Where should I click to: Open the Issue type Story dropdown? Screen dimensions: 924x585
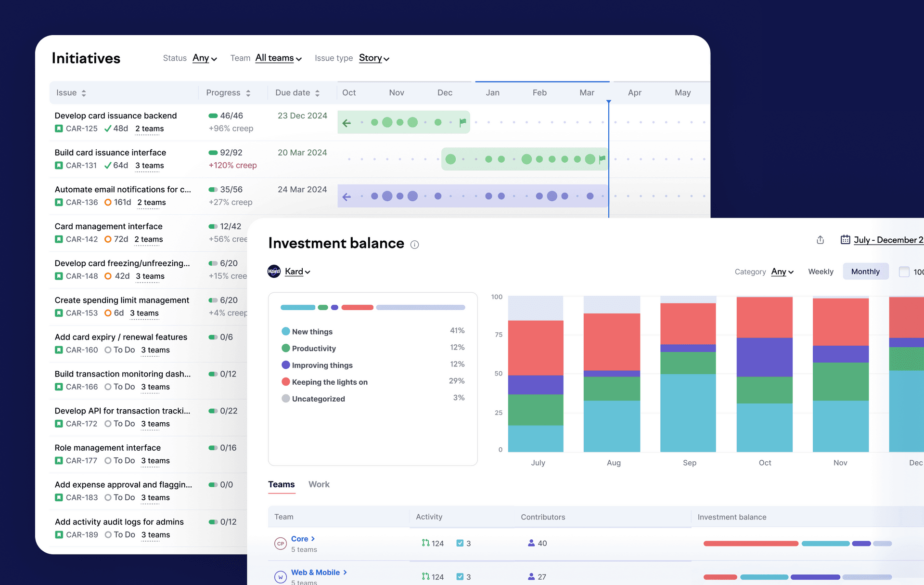coord(373,58)
